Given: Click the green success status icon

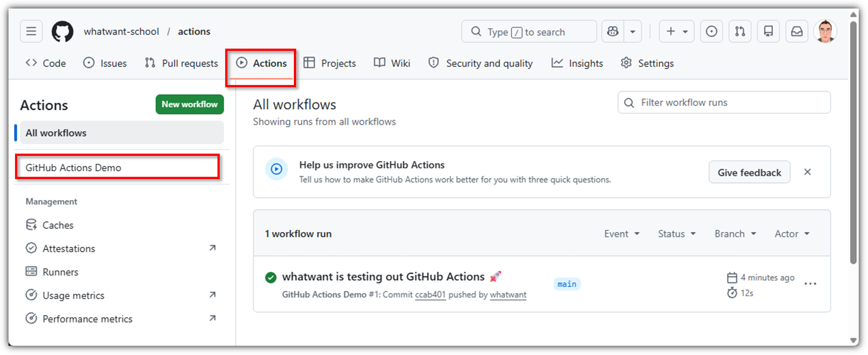Looking at the screenshot, I should point(271,277).
